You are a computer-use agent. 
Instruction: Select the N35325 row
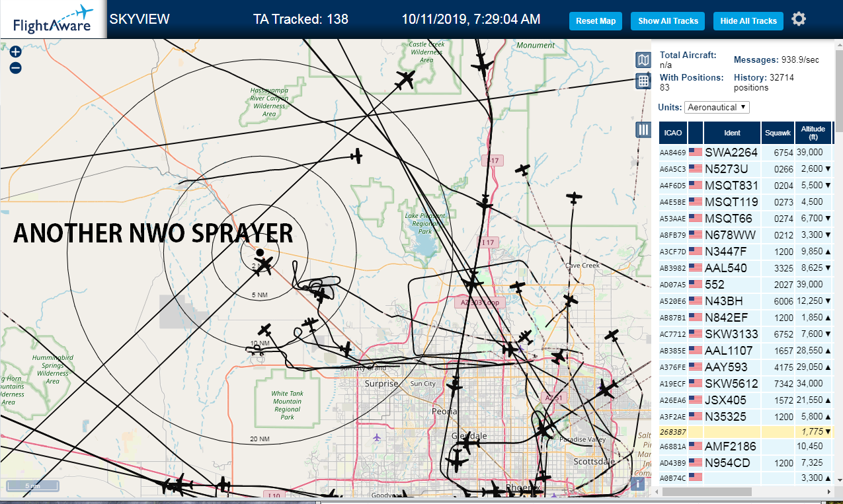click(745, 416)
